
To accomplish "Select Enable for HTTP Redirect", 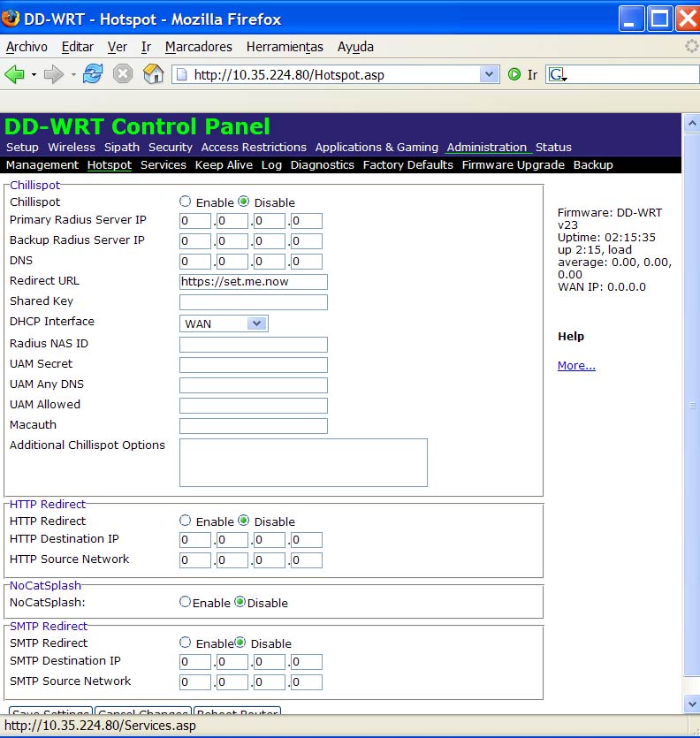I will 186,521.
